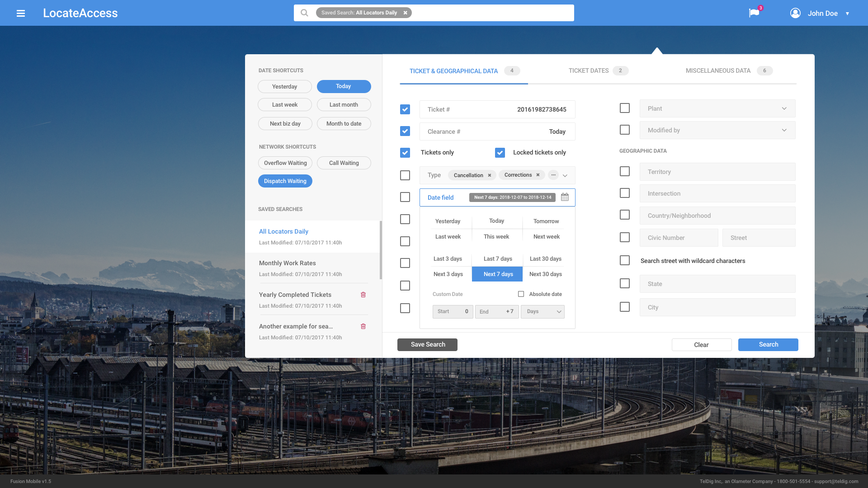Open the flag notifications icon

[x=754, y=13]
